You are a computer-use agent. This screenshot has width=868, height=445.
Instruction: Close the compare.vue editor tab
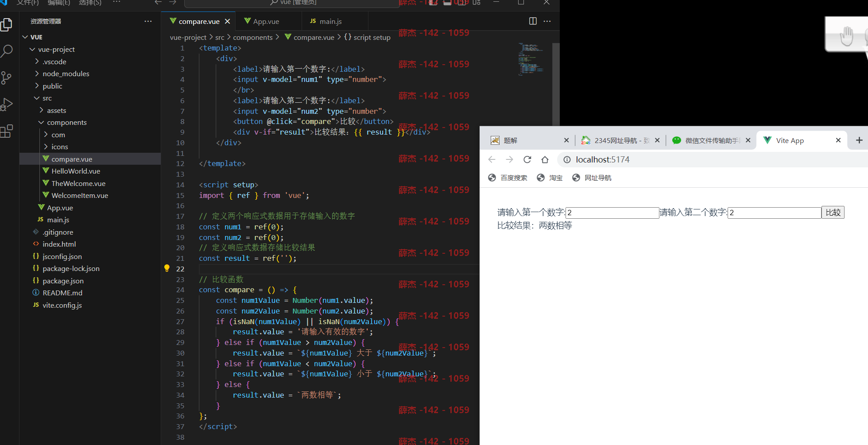click(x=227, y=21)
